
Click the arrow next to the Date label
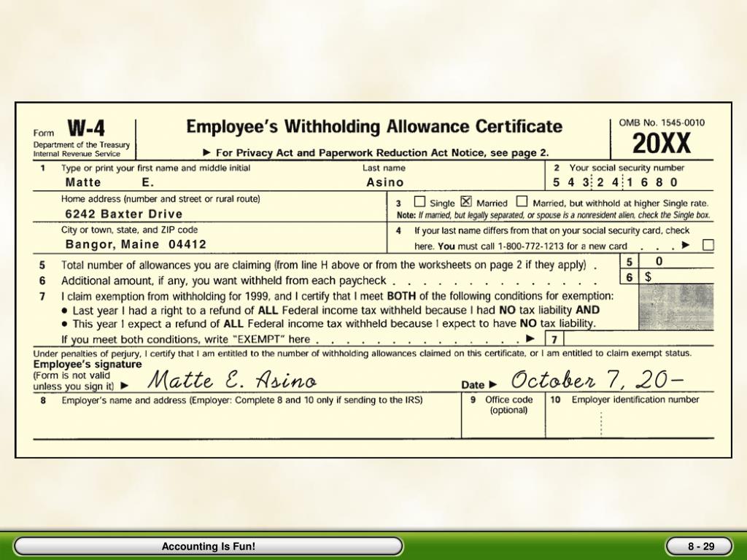493,384
